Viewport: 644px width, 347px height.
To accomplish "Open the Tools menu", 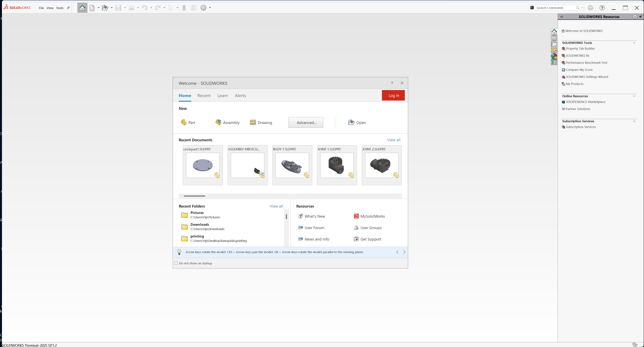I will [x=60, y=8].
